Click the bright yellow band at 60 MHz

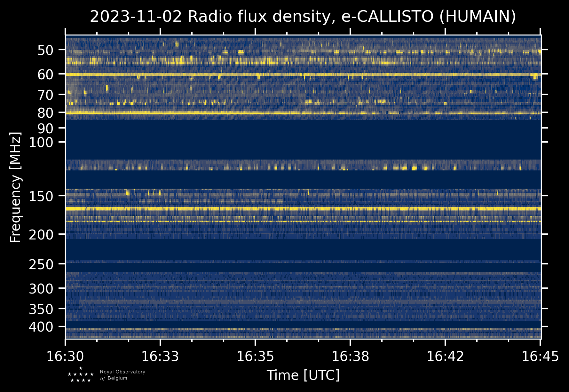pos(303,74)
